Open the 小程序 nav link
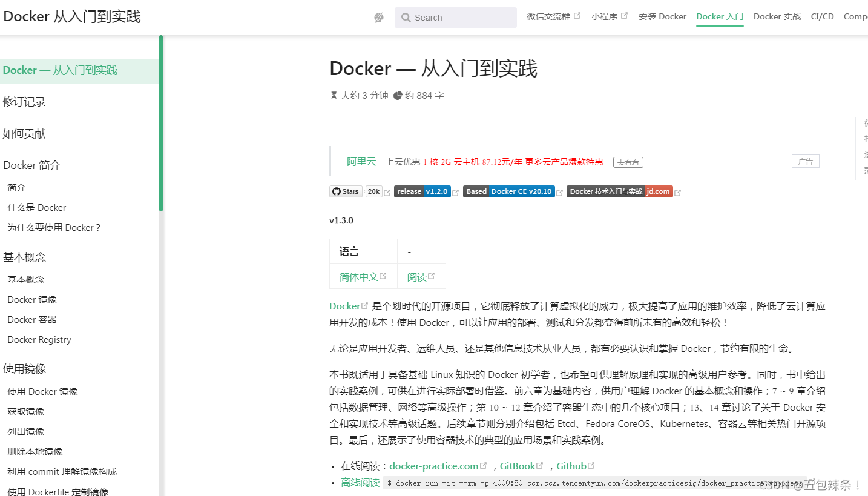This screenshot has height=496, width=868. (610, 16)
